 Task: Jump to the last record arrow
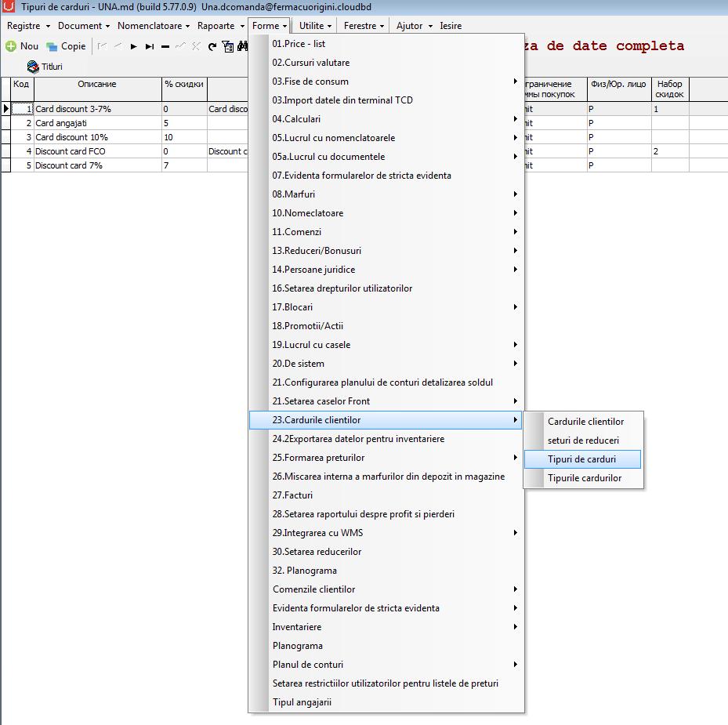[x=150, y=46]
